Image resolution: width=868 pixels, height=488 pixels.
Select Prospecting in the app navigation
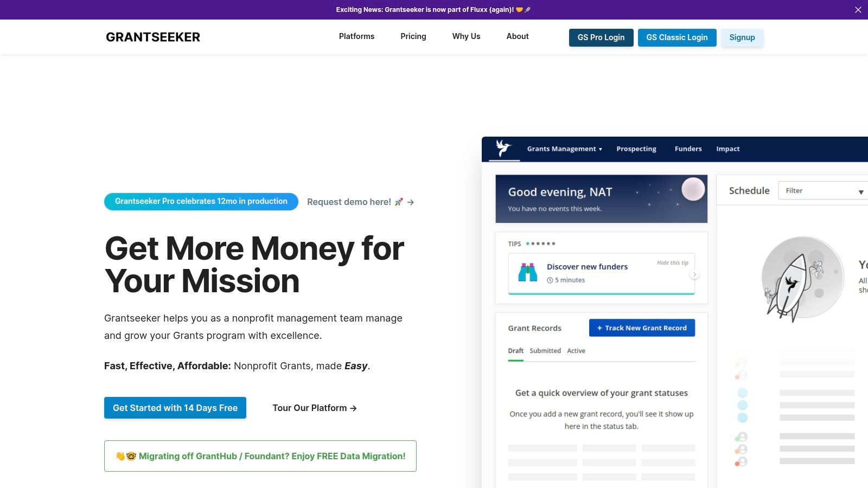pyautogui.click(x=636, y=149)
